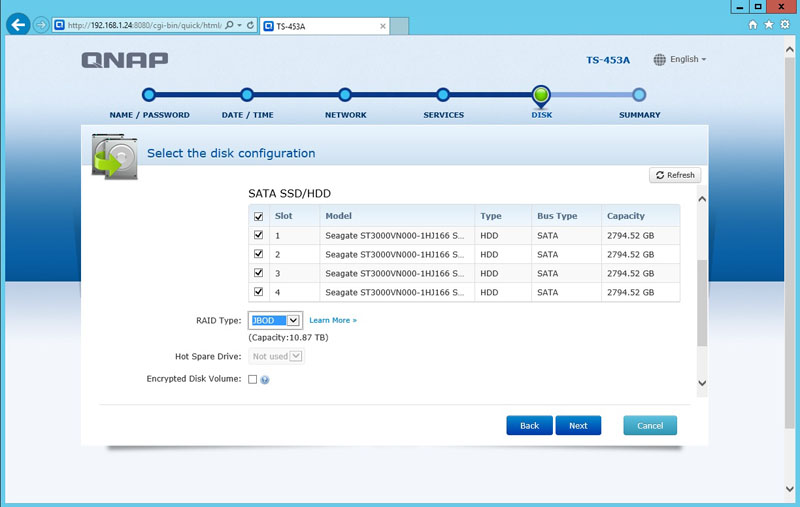800x507 pixels.
Task: Reload page using address bar refresh icon
Action: pos(250,25)
